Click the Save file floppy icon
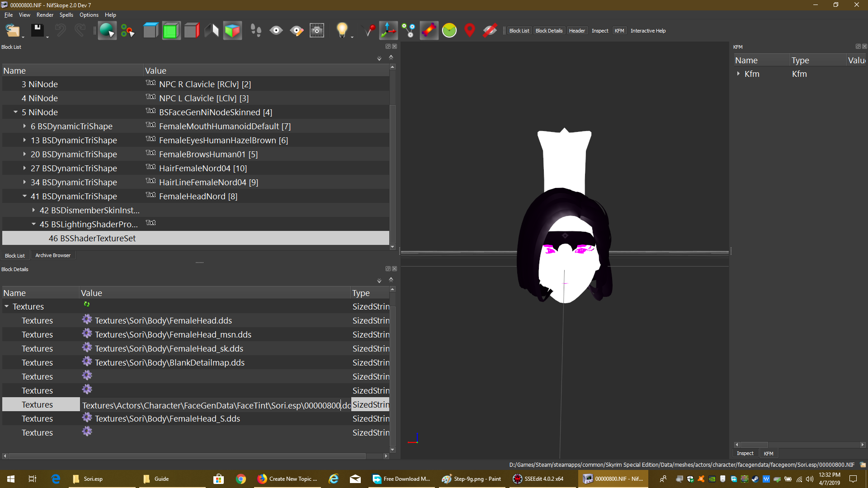Screen dimensions: 868x488 pyautogui.click(x=38, y=30)
